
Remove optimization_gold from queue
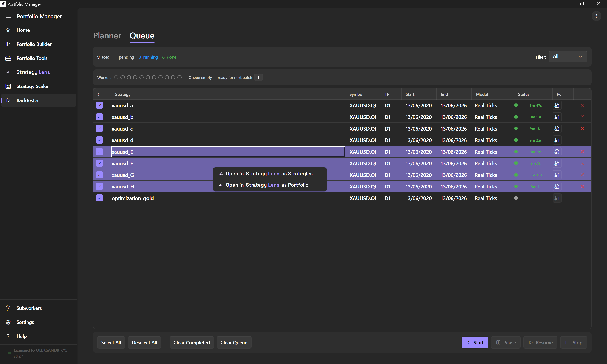(582, 198)
